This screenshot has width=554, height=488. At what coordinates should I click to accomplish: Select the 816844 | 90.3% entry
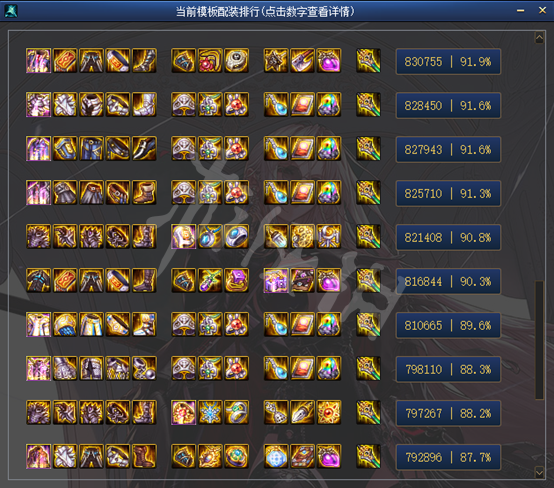(x=448, y=281)
